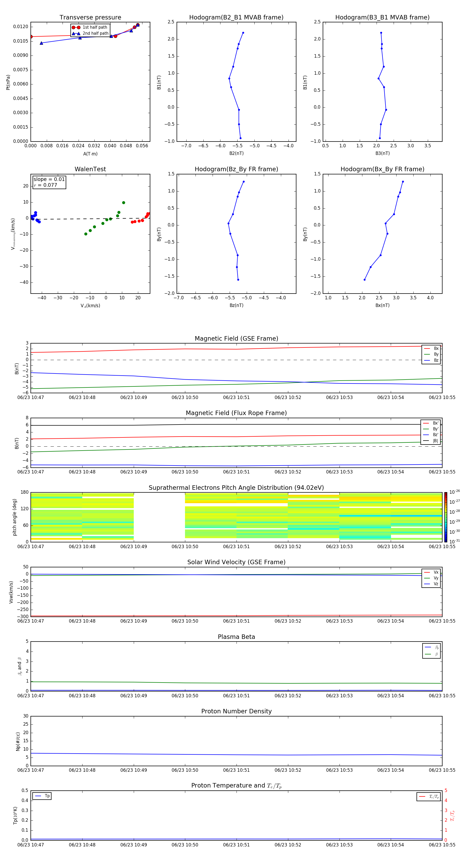Click the "180" tick on pitch angle axis
This screenshot has height=868, width=473.
25,492
